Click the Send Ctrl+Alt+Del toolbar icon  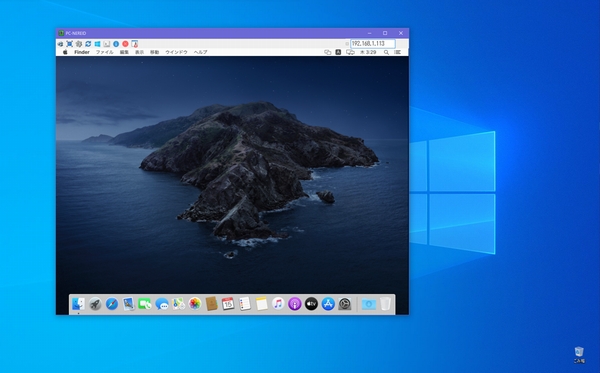(60, 44)
